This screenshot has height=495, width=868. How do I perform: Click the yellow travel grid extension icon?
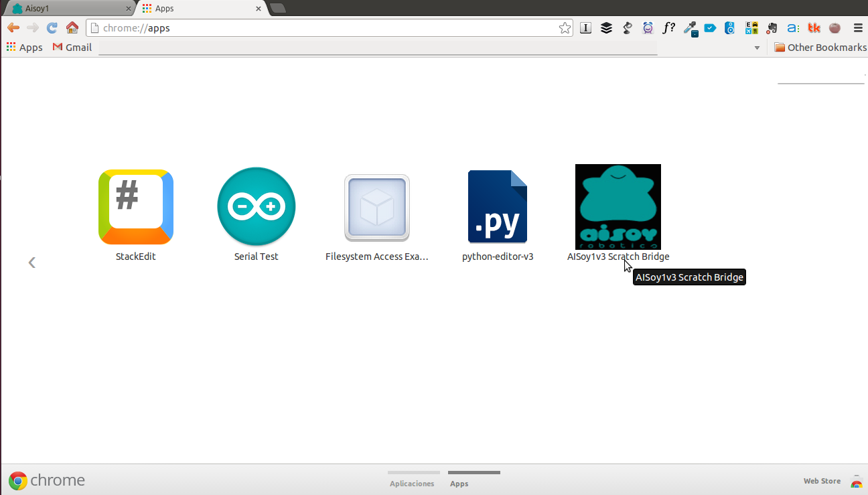751,28
